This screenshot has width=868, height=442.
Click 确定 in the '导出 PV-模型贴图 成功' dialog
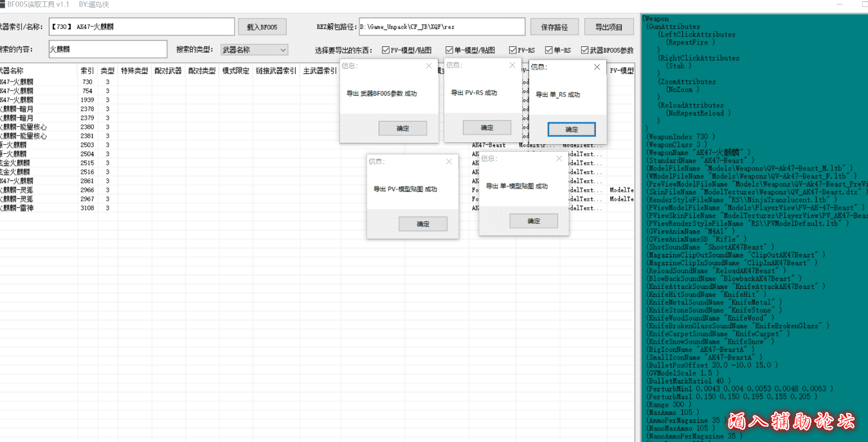422,224
